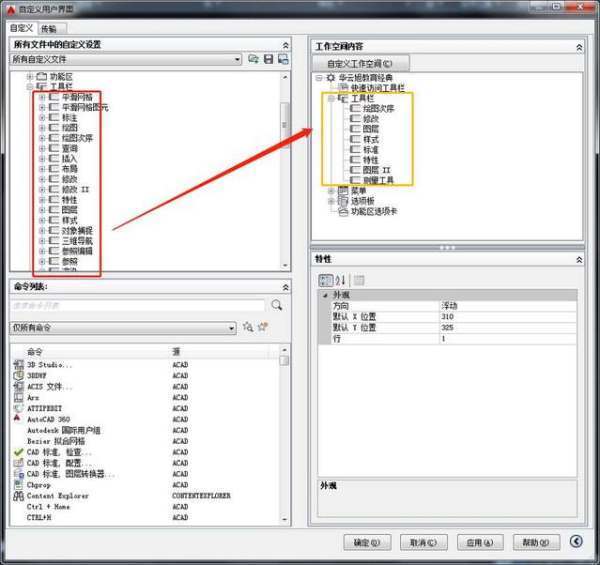Expand the 菜单 node in workspace tree
This screenshot has width=600, height=565.
pos(331,191)
